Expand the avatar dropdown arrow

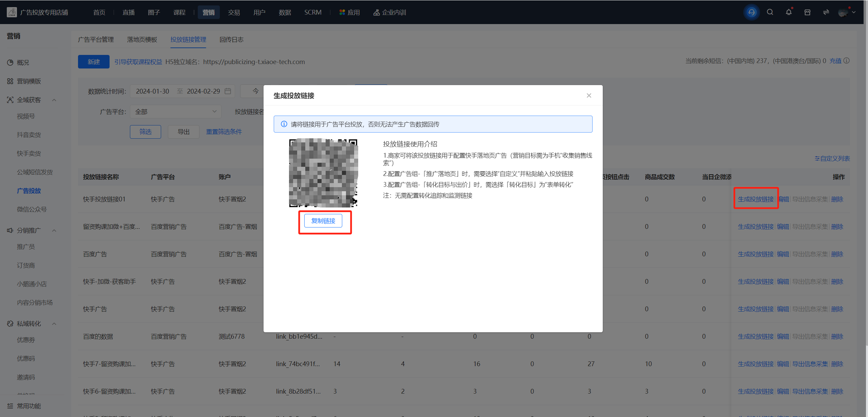[x=854, y=12]
